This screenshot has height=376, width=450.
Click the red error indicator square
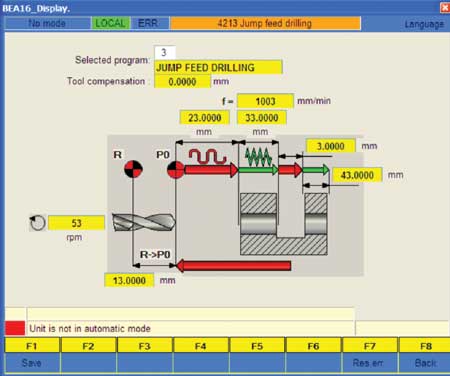click(15, 328)
